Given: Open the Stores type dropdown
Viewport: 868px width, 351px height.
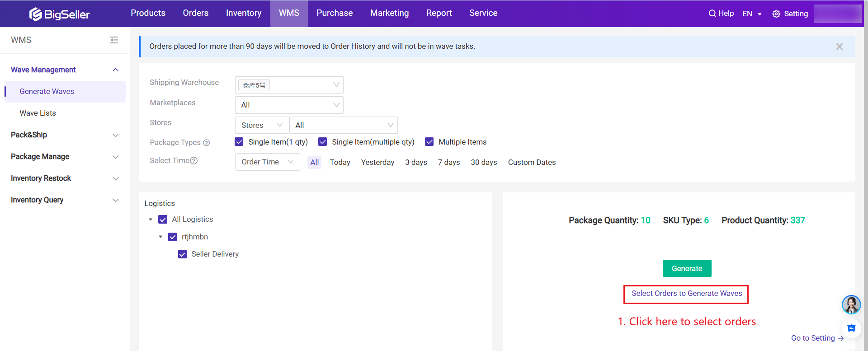Looking at the screenshot, I should click(x=262, y=125).
